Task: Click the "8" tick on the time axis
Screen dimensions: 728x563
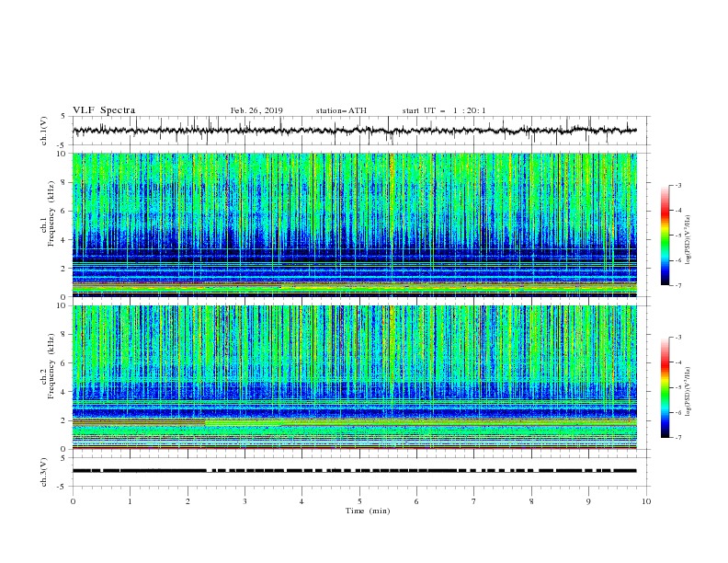Action: pyautogui.click(x=531, y=501)
